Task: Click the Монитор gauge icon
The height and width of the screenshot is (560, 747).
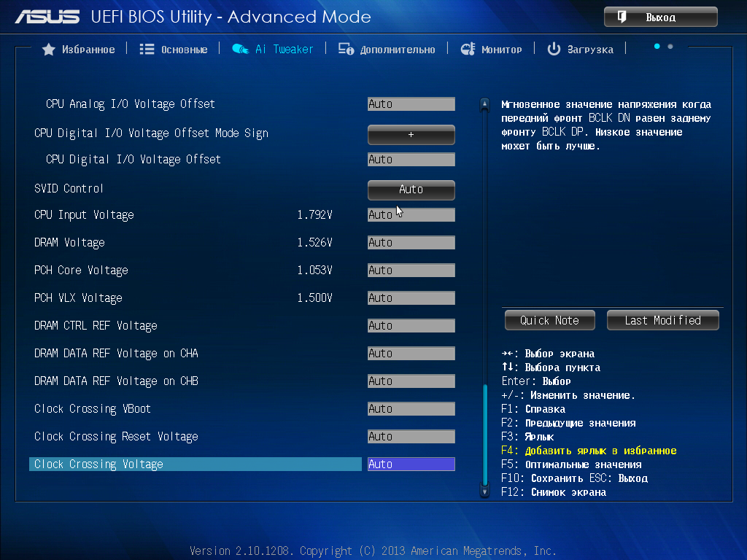Action: (468, 49)
